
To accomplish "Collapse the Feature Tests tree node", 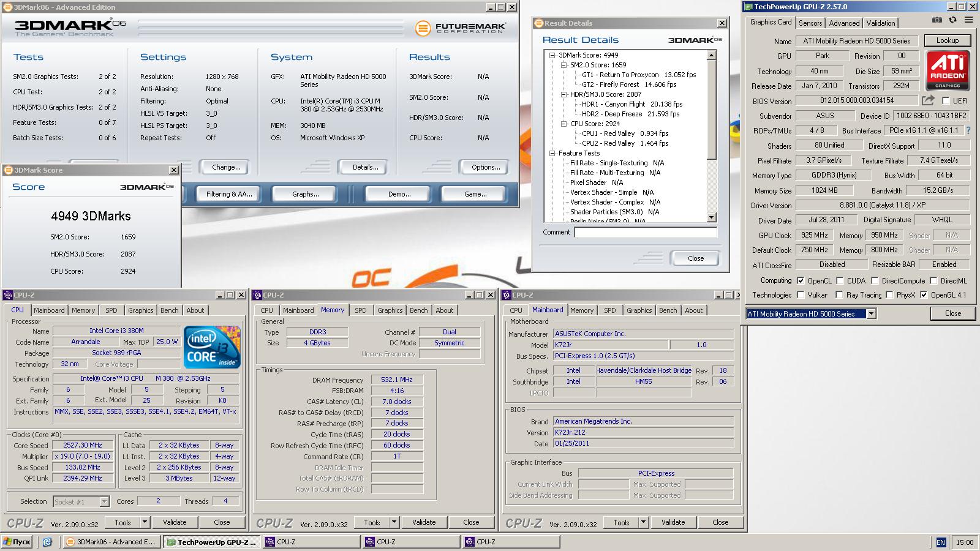I will tap(552, 153).
